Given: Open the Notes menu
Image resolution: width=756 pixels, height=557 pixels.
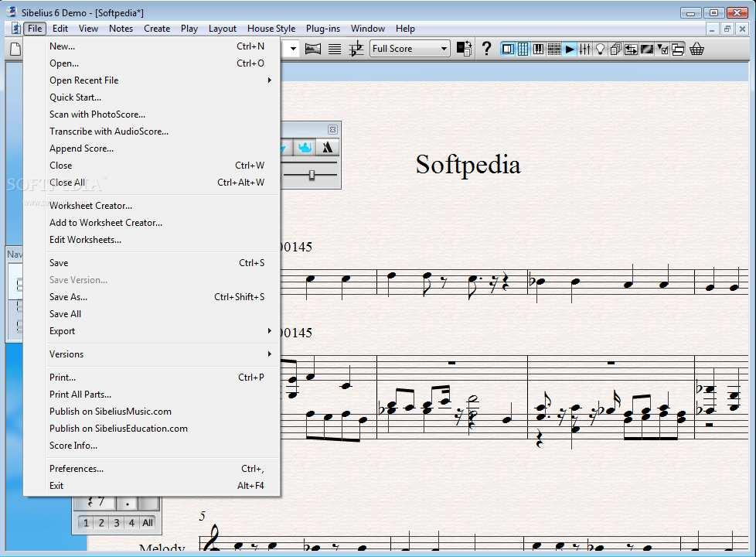Looking at the screenshot, I should click(121, 29).
